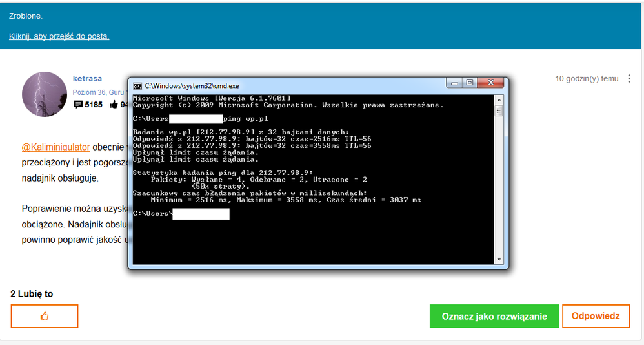Click the 'ping wp.pl' command text
Screen dimensions: 644x345
click(x=245, y=119)
